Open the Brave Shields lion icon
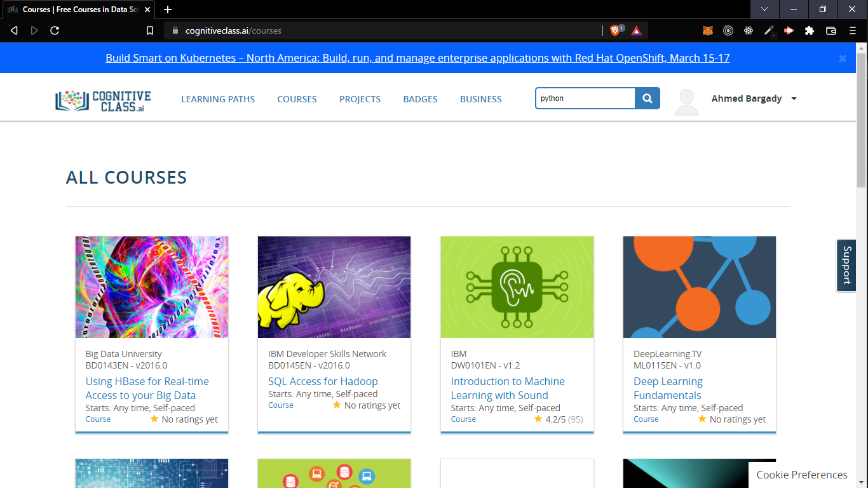 (615, 30)
